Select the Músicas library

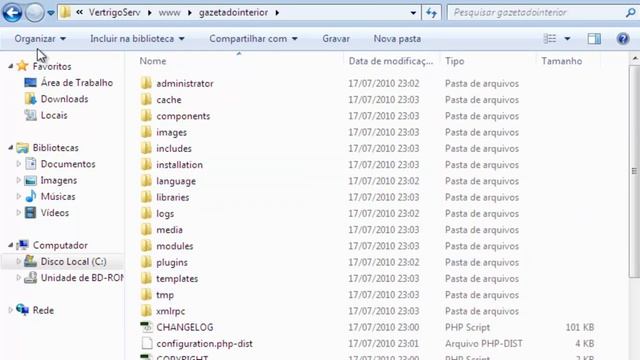click(x=58, y=197)
